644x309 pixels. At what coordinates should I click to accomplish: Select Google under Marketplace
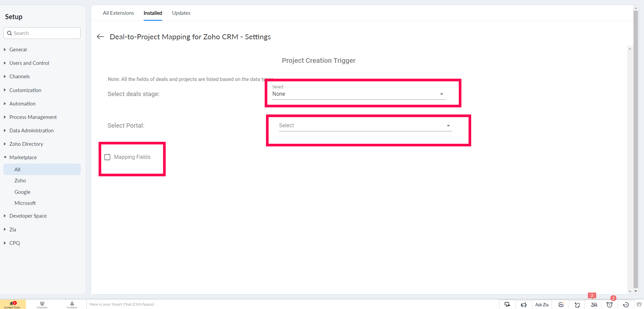(x=22, y=192)
